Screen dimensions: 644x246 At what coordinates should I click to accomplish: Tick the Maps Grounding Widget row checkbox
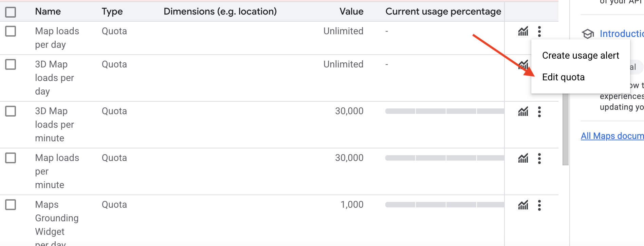(11, 205)
